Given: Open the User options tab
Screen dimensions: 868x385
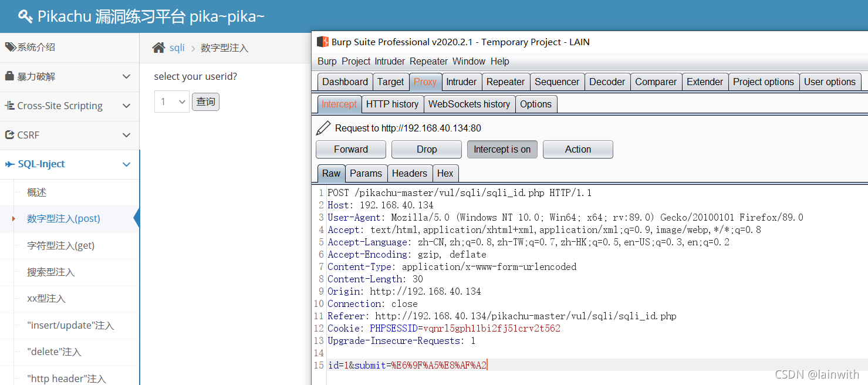Looking at the screenshot, I should (830, 82).
